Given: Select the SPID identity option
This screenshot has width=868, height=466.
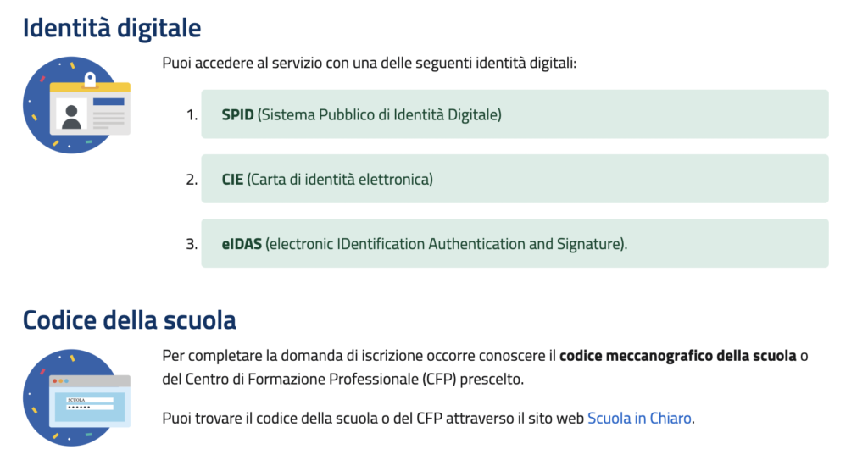Looking at the screenshot, I should point(515,114).
